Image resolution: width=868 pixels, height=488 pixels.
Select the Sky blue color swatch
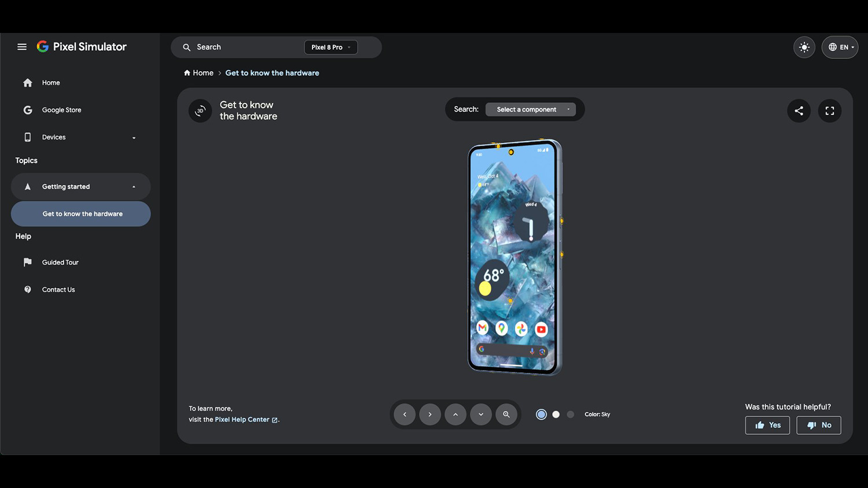pos(541,415)
